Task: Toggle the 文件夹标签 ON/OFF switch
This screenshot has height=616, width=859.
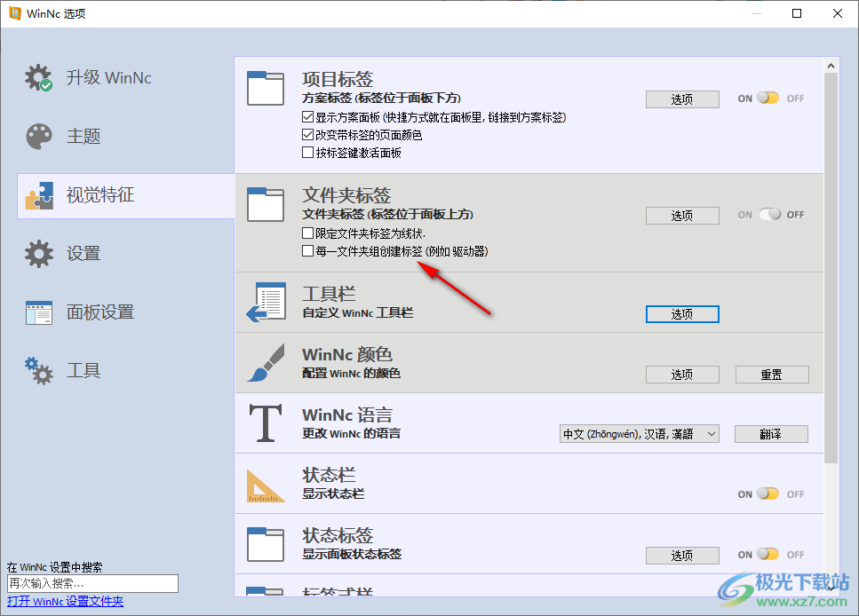Action: tap(769, 214)
